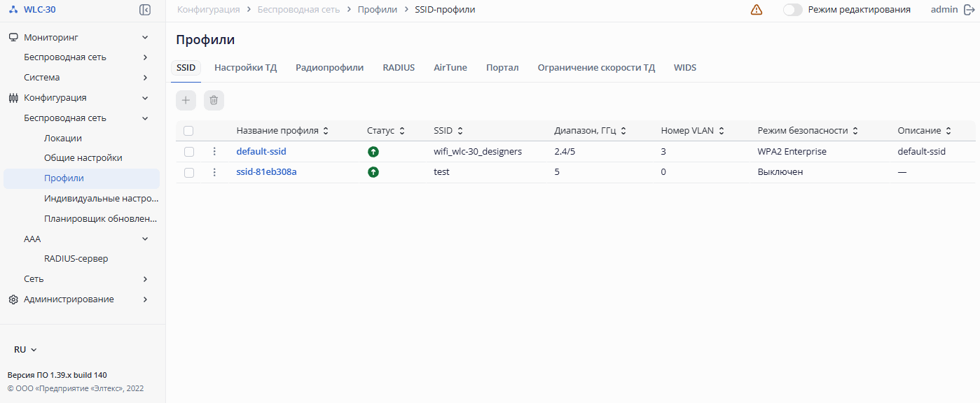Switch to the SSID tab
Viewport: 980px width, 403px height.
coord(186,68)
